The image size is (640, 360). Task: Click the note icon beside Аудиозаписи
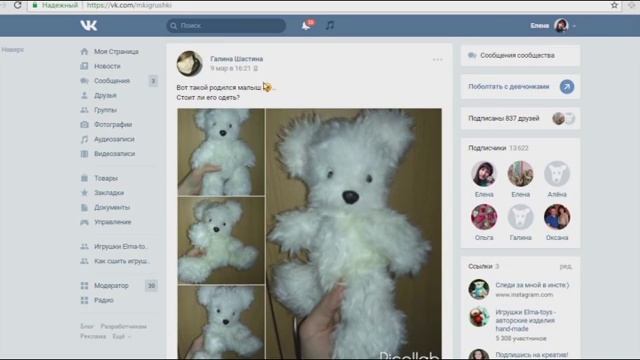tap(84, 139)
